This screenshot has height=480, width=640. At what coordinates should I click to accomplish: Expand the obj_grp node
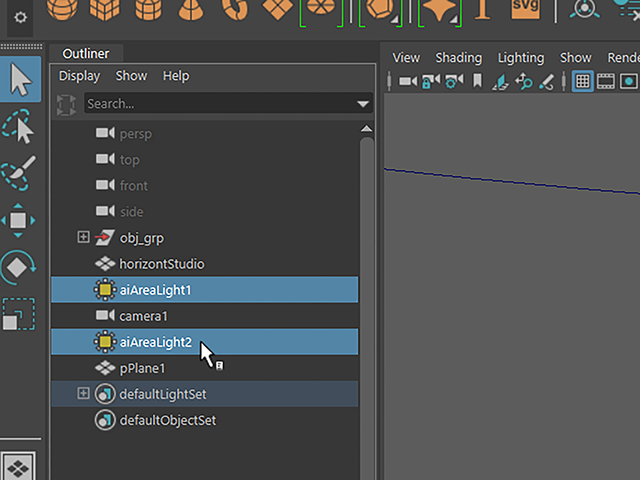83,237
